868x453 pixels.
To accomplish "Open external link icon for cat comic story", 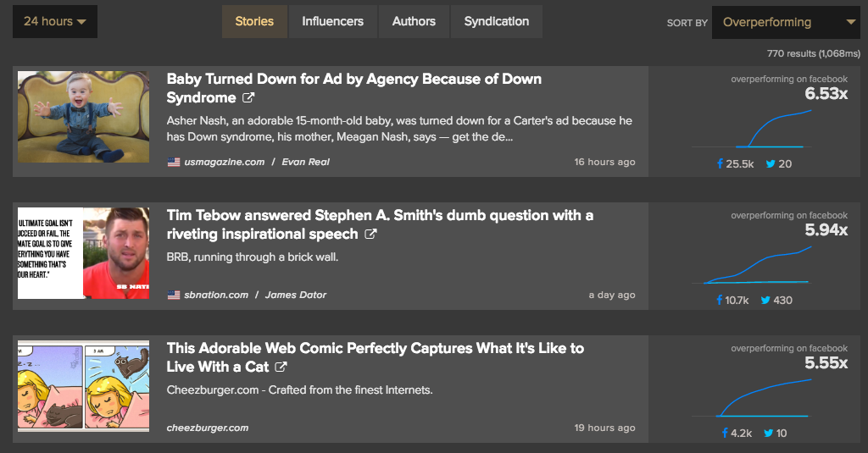I will point(281,367).
